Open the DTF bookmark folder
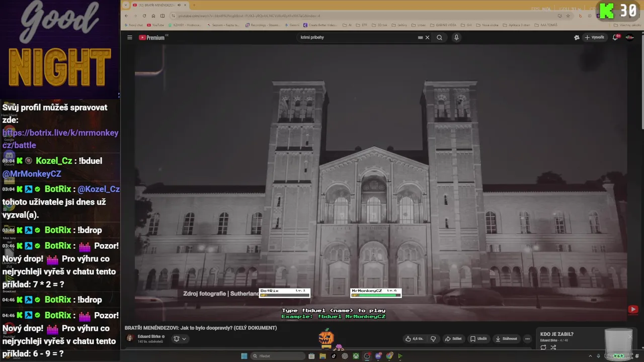The width and height of the screenshot is (644, 362). 362,25
